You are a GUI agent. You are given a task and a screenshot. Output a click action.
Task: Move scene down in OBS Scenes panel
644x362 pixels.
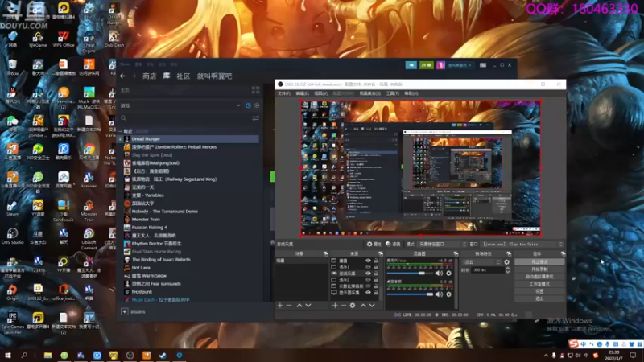pos(308,306)
